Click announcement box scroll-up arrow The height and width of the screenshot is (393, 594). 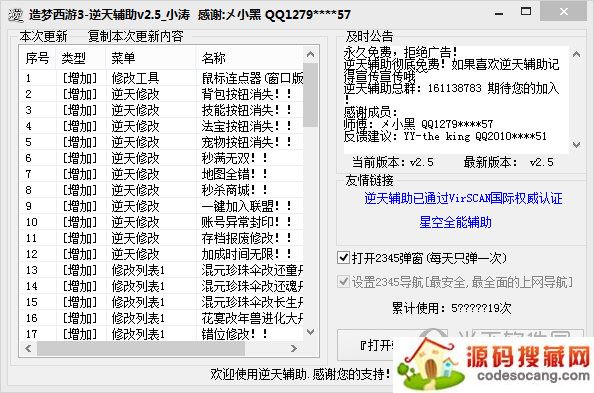coord(577,54)
